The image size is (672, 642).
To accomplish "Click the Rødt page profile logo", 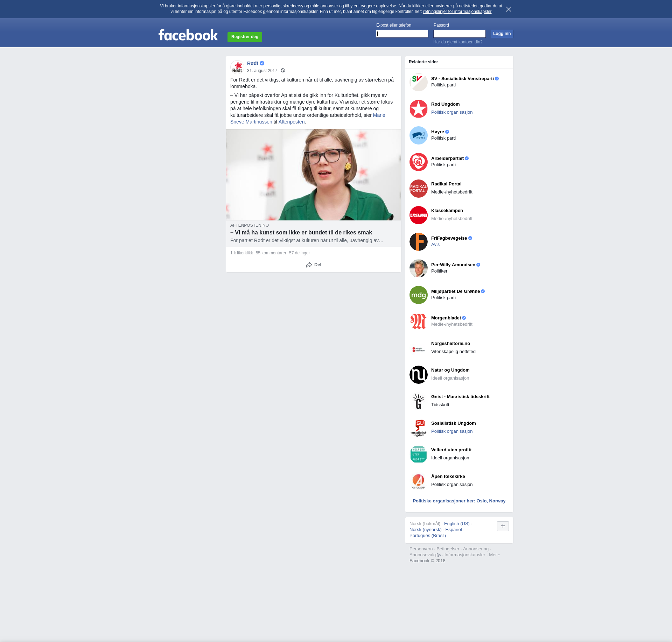I will click(237, 67).
